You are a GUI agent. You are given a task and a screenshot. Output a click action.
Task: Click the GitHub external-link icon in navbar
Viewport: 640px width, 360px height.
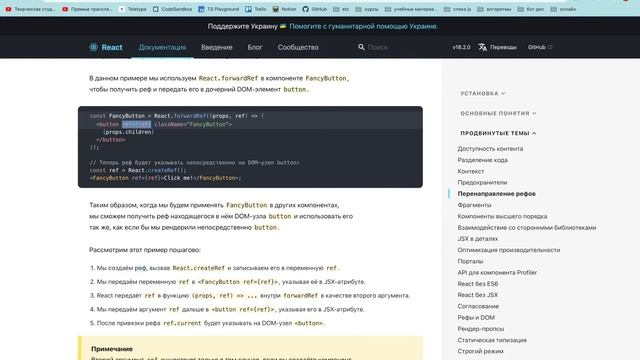(x=550, y=47)
